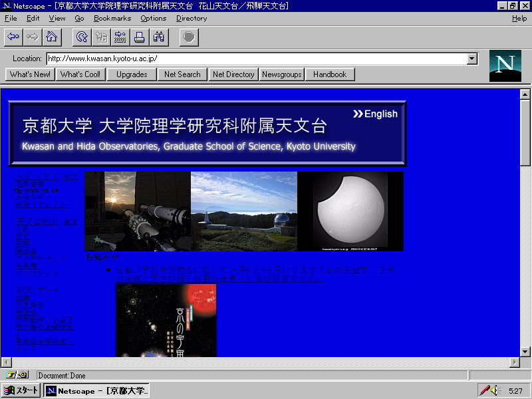The height and width of the screenshot is (399, 532).
Task: Open the パンフレット sidebar link
Action: 37,273
